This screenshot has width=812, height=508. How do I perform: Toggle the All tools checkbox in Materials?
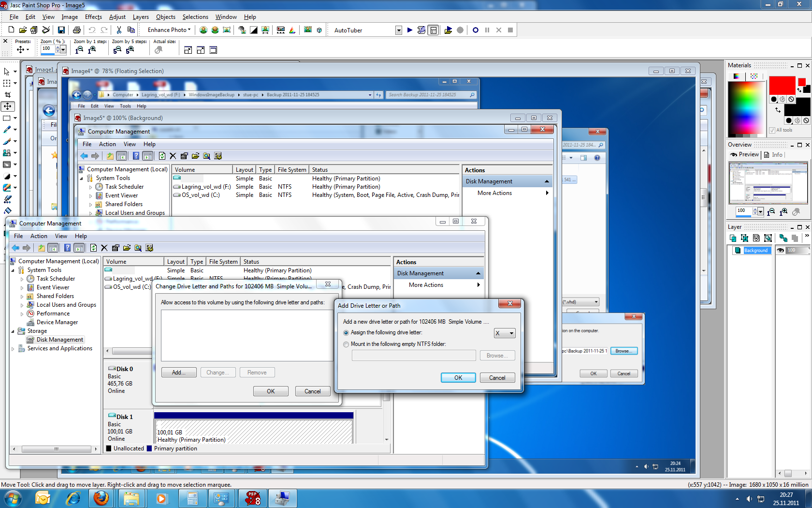coord(772,130)
